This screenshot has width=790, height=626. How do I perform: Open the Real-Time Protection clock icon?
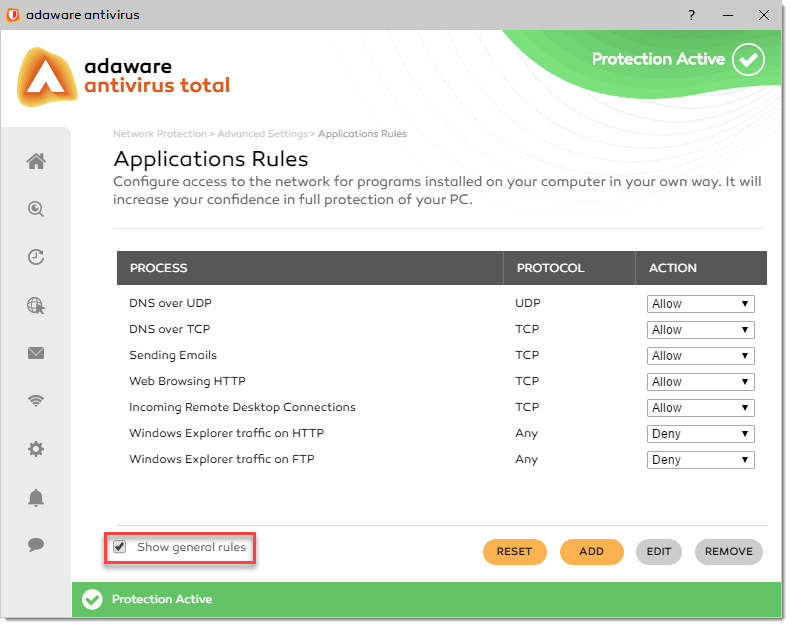pos(36,257)
